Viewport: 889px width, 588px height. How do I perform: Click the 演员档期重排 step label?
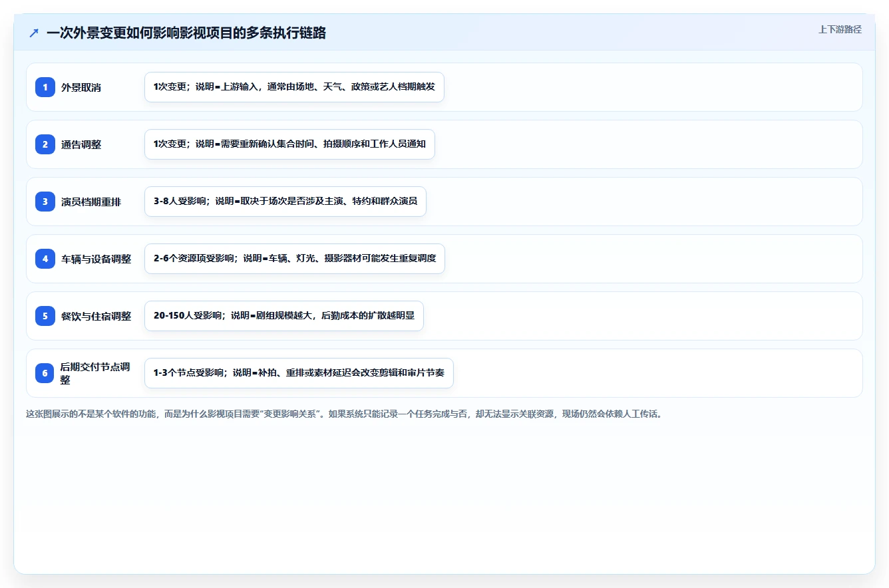(91, 202)
